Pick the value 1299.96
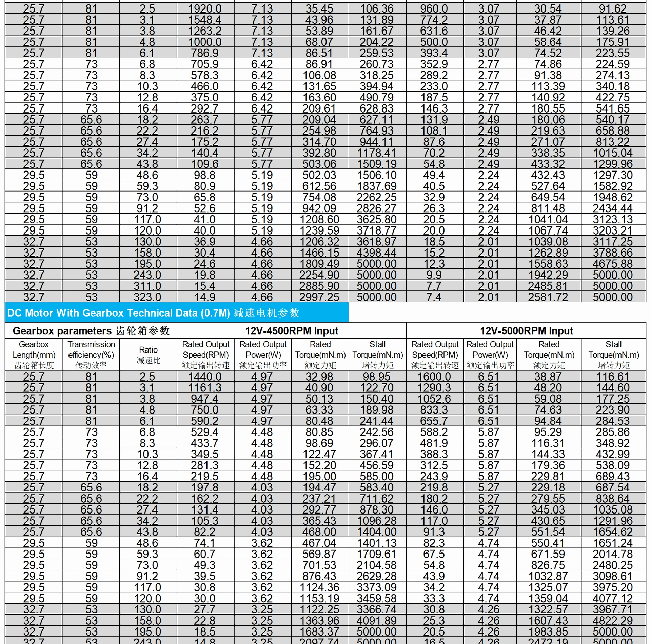The image size is (651, 644). click(613, 164)
